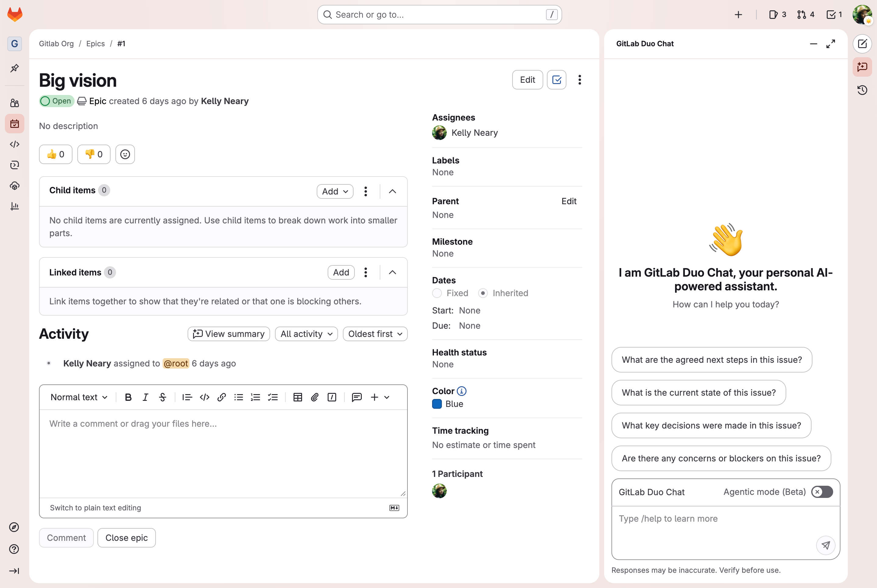
Task: Collapse the Child items section
Action: [x=392, y=191]
